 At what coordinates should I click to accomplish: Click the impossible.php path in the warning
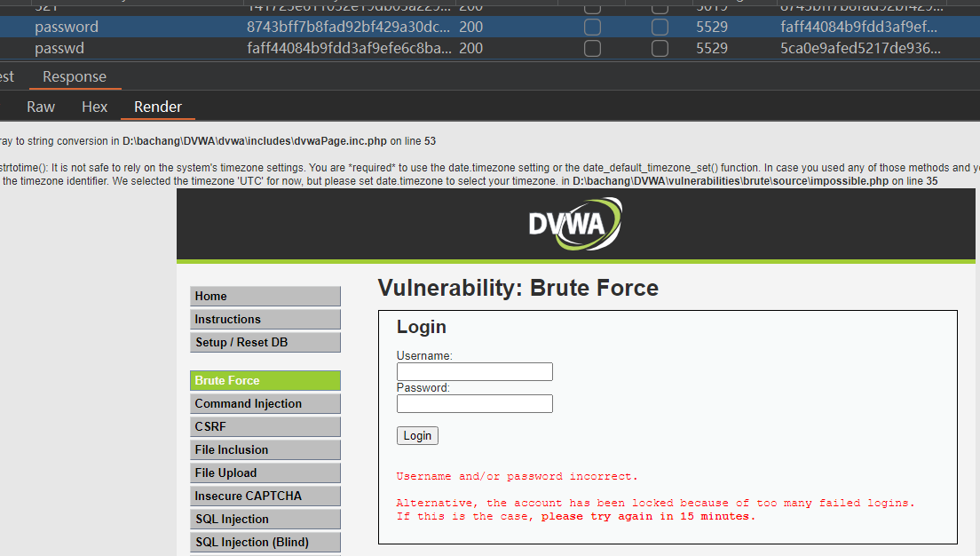pos(730,181)
